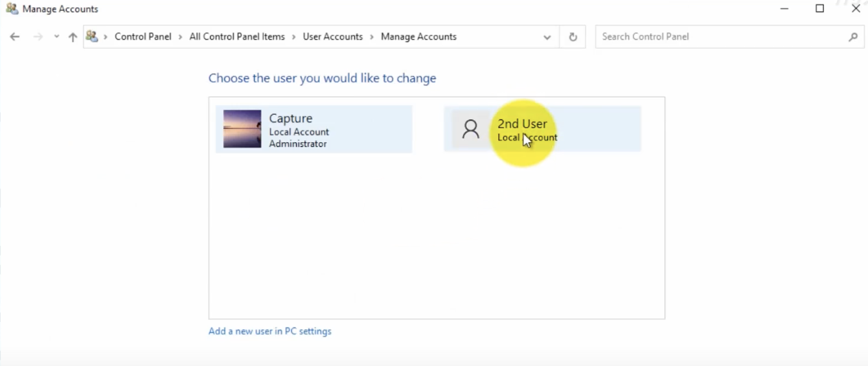Navigate to All Control Panel Items breadcrumb

tap(237, 37)
